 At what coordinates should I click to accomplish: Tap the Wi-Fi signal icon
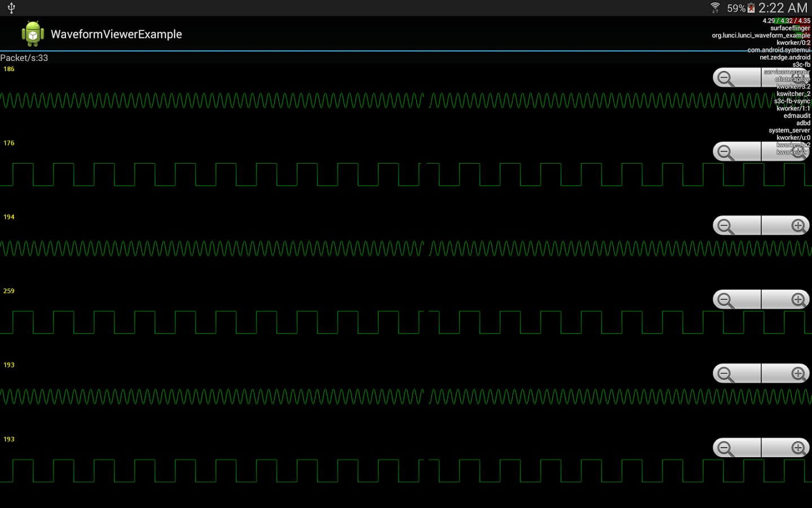coord(715,8)
